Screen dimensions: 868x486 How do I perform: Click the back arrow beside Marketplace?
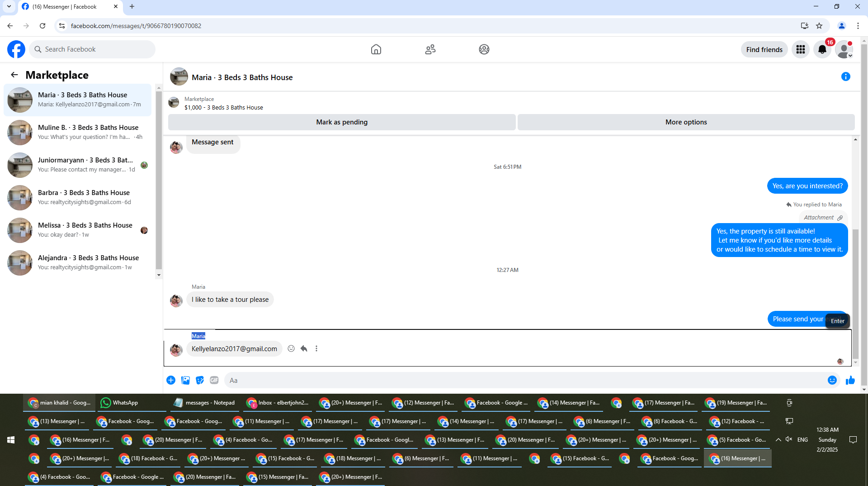[x=14, y=75]
